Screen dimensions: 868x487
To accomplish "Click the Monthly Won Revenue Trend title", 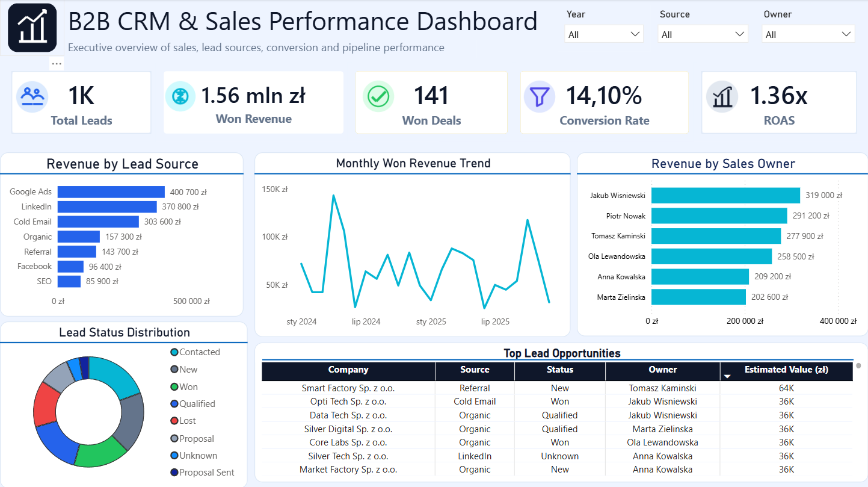I will tap(413, 163).
